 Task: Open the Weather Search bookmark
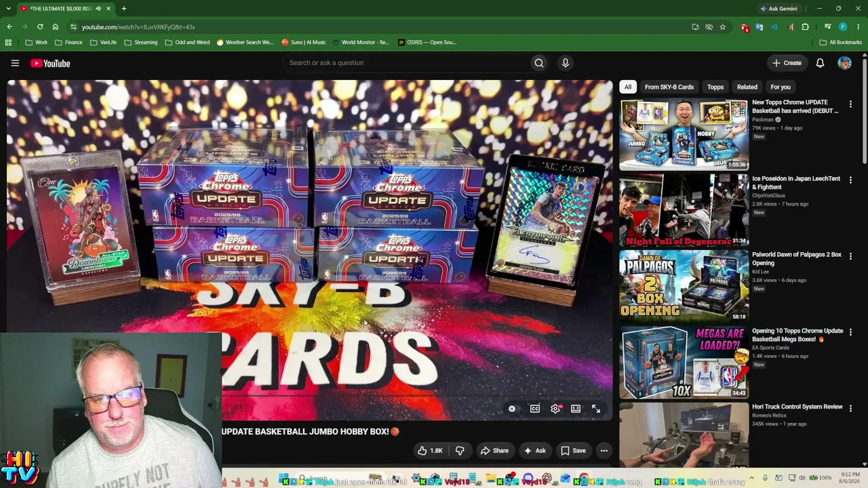[245, 42]
